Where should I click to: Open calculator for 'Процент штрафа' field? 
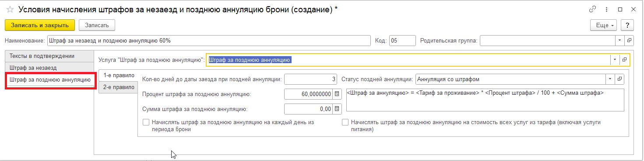click(x=337, y=94)
